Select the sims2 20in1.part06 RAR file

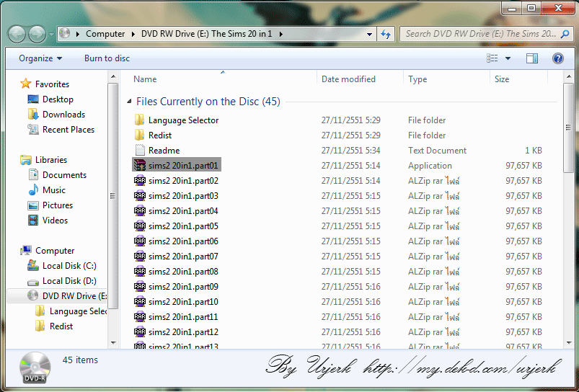[177, 241]
